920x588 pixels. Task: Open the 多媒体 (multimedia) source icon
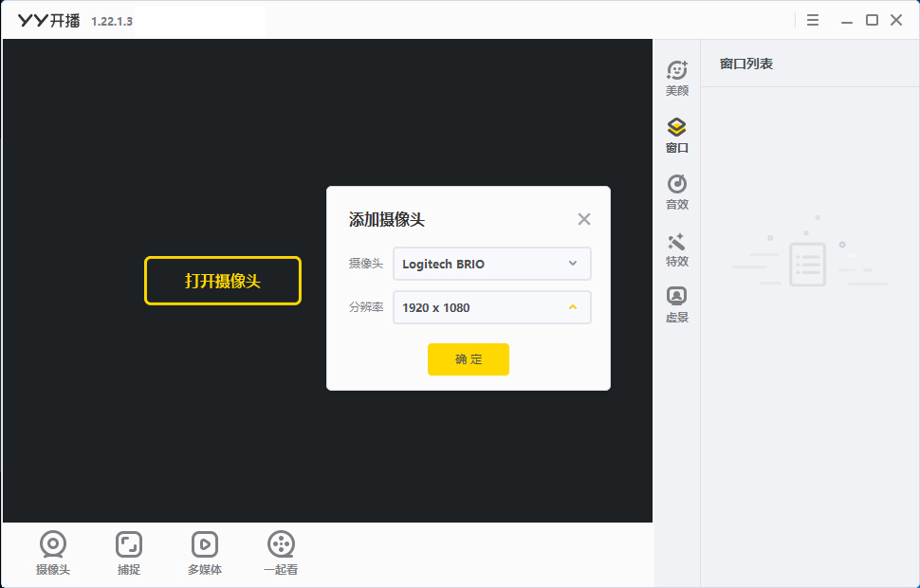click(x=205, y=552)
